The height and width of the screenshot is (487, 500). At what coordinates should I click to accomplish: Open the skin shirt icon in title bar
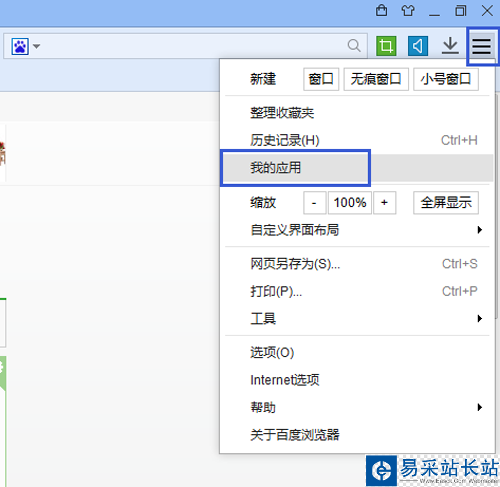(x=408, y=11)
